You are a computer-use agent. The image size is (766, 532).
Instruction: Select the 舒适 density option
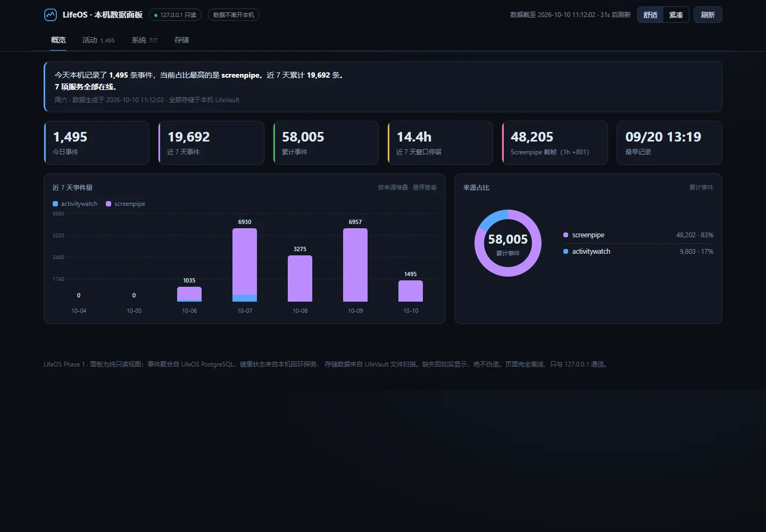point(650,15)
